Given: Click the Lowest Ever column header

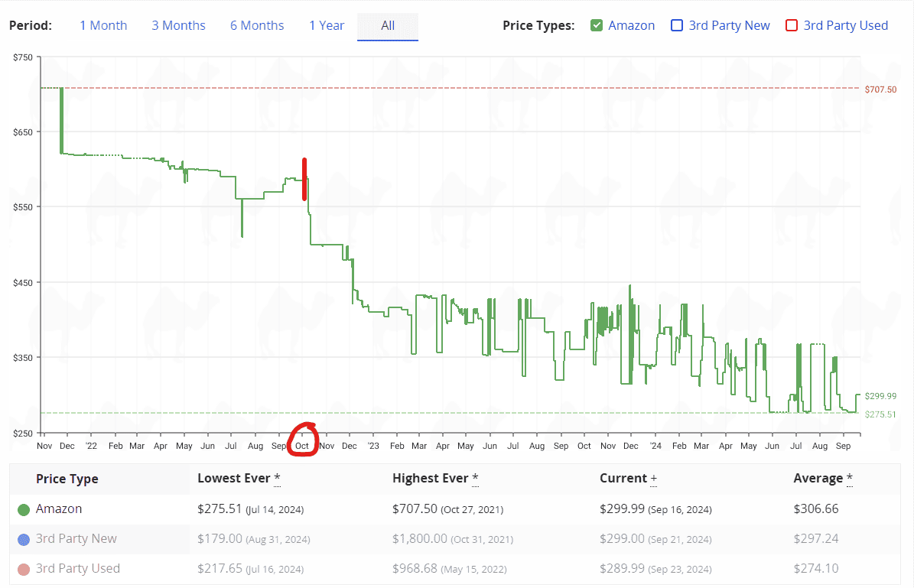Looking at the screenshot, I should 234,479.
